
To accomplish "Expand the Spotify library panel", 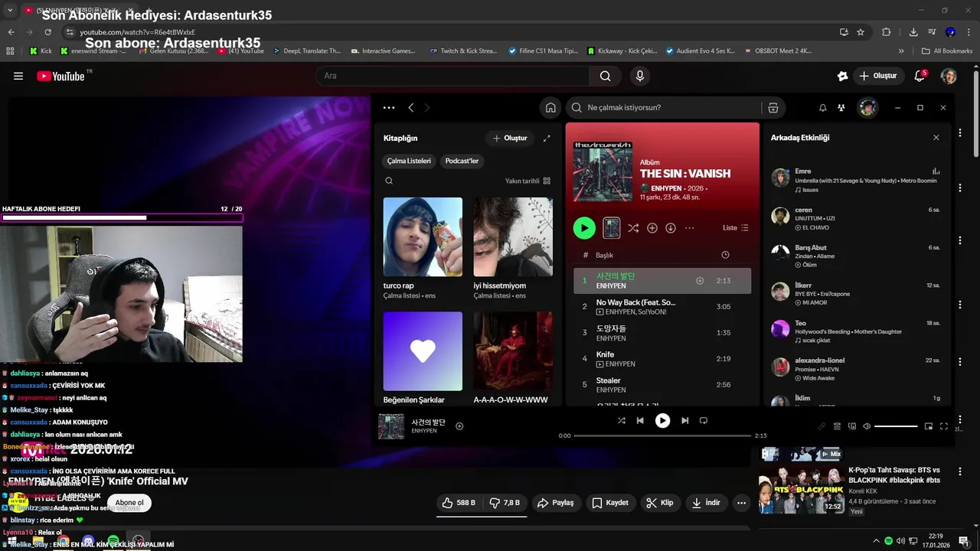I will click(x=547, y=139).
